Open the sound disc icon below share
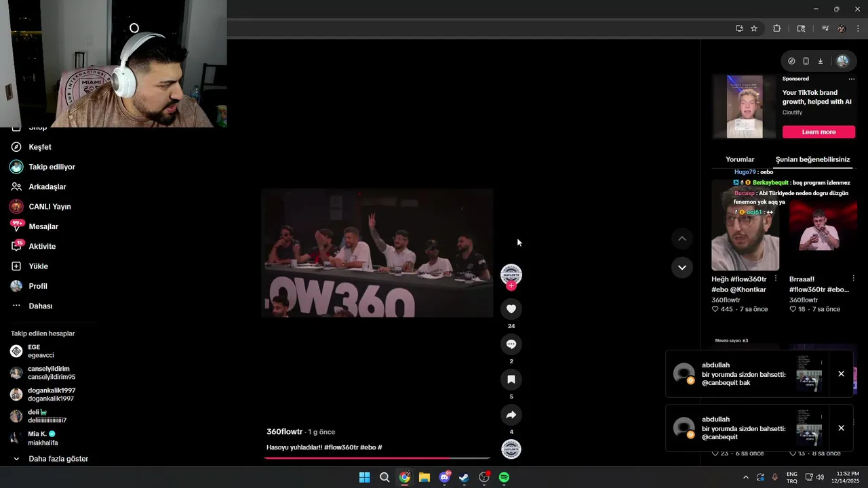Screen dimensions: 868x488 point(511,449)
